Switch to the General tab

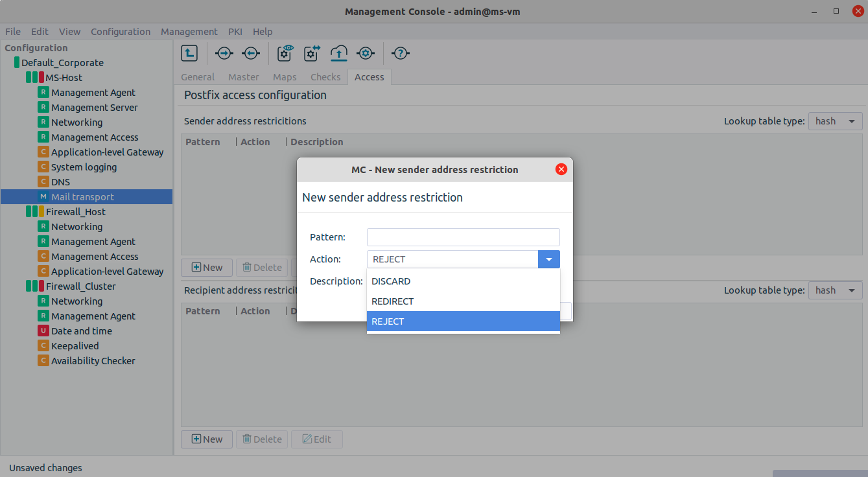(x=198, y=77)
